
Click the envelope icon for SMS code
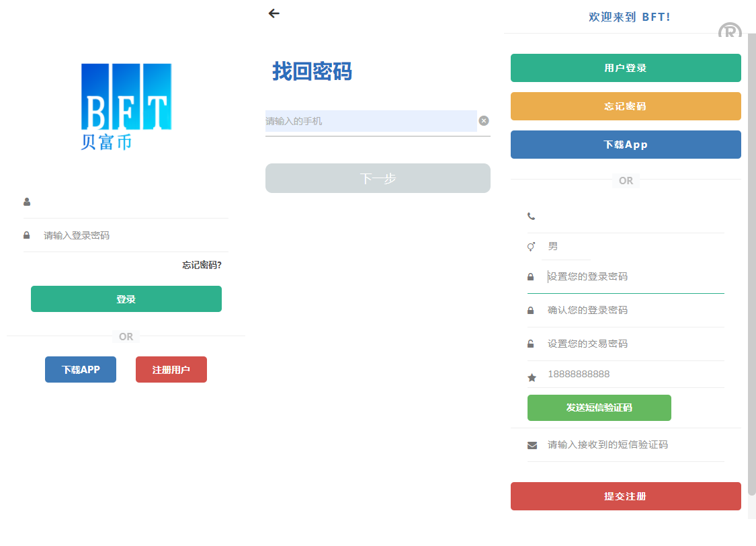(x=532, y=445)
